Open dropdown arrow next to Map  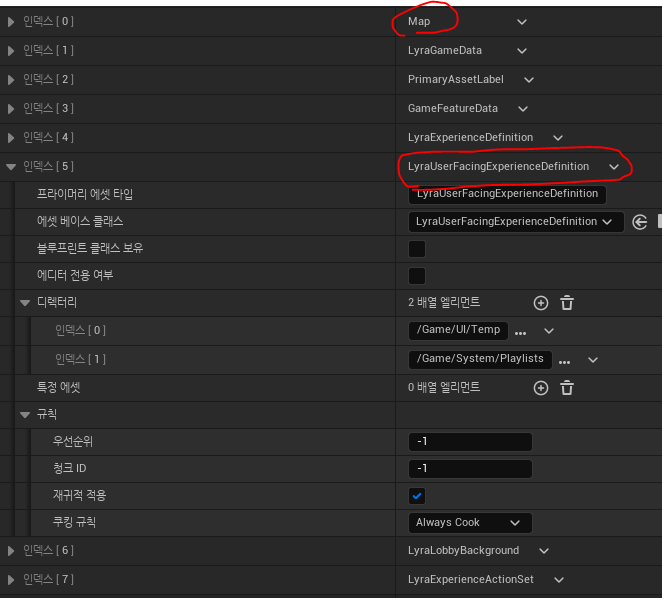[522, 22]
